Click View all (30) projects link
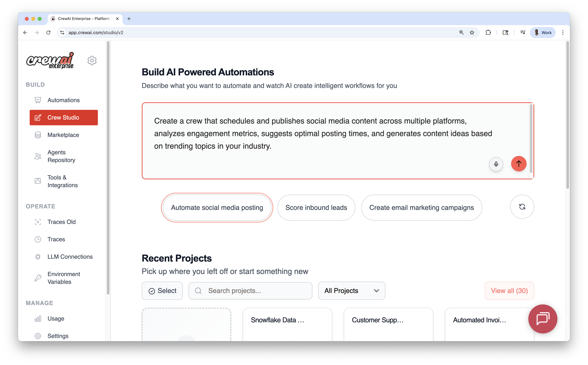The image size is (588, 365). (509, 291)
